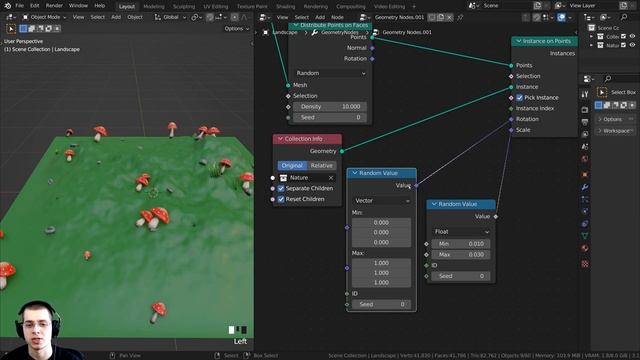Open the File menu
The height and width of the screenshot is (360, 640).
(x=19, y=6)
